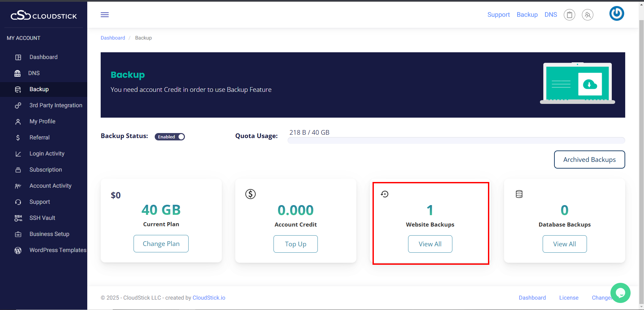Click the hamburger menu icon
The height and width of the screenshot is (310, 644).
[x=105, y=15]
